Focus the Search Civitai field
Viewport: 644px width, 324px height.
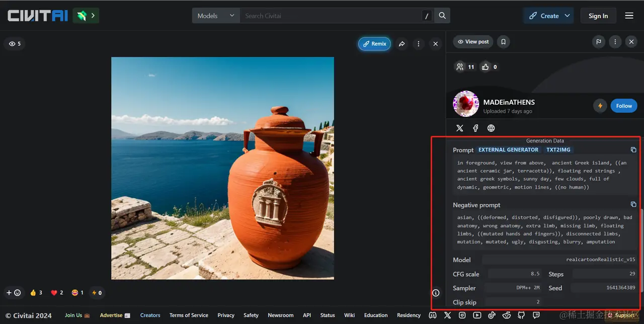click(x=331, y=16)
